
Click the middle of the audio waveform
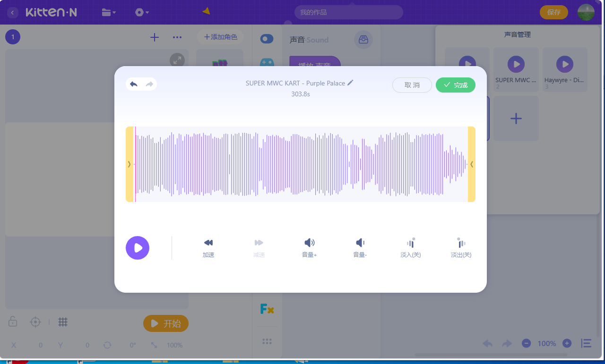pyautogui.click(x=301, y=164)
